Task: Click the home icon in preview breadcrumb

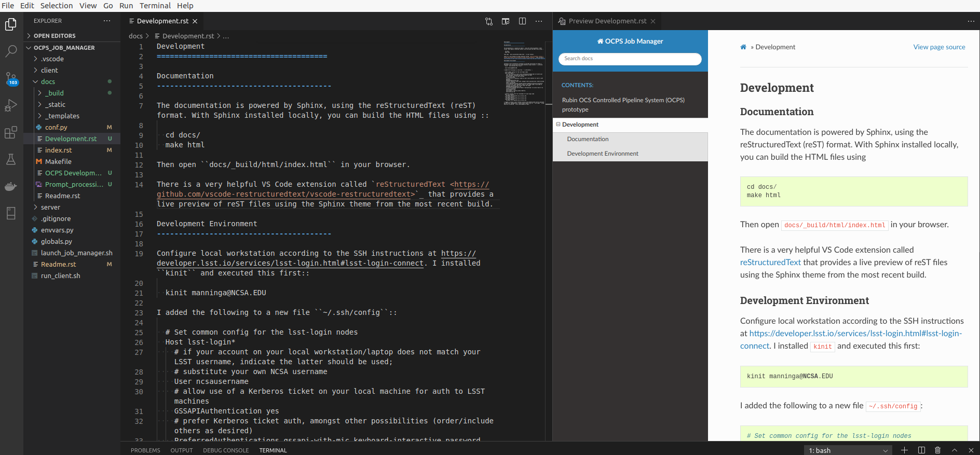Action: click(743, 47)
